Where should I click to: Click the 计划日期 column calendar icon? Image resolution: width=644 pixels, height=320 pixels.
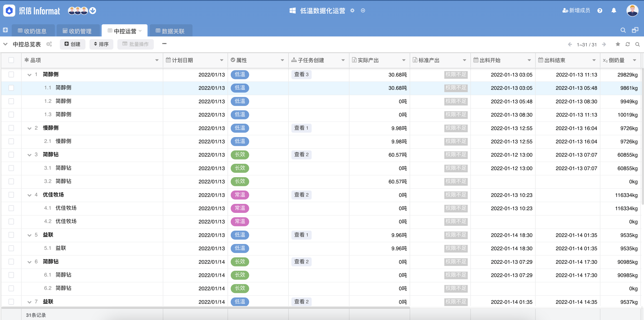(x=168, y=60)
